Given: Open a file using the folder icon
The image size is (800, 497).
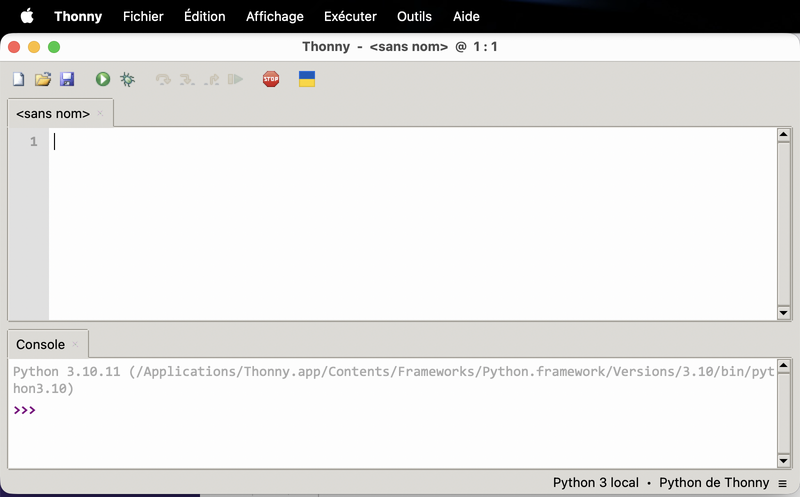Looking at the screenshot, I should click(43, 79).
